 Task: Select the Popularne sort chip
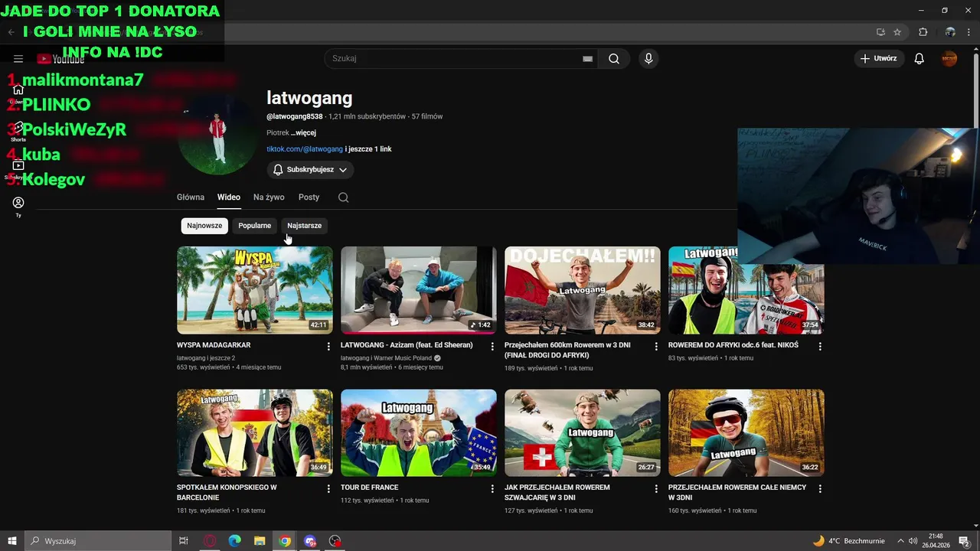(x=254, y=226)
